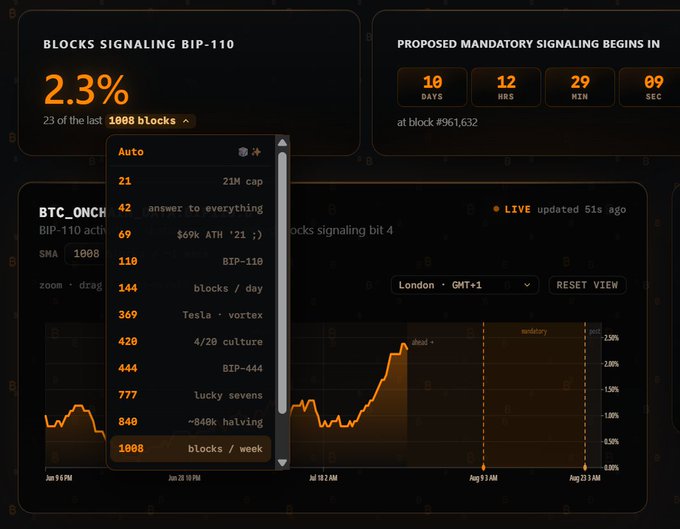Click the SEC countdown box
Screen dimensions: 680x529
[652, 87]
